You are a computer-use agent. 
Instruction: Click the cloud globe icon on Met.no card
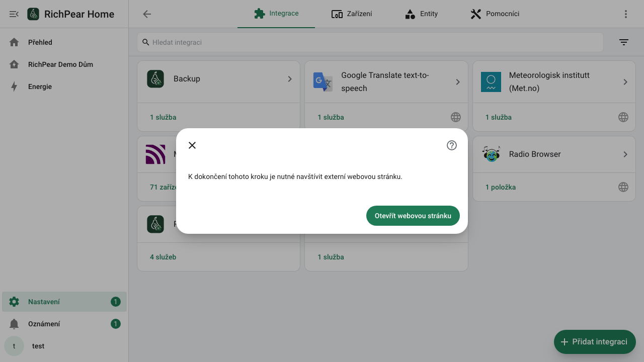click(623, 117)
